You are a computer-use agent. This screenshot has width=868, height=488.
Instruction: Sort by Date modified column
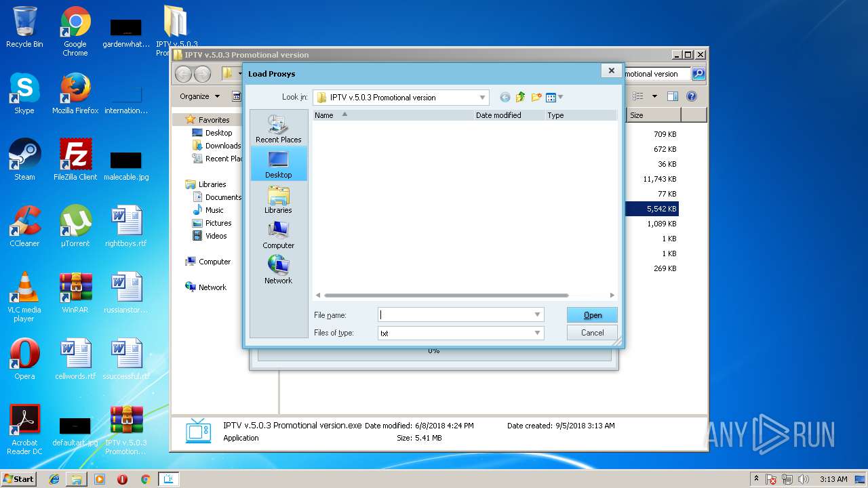509,115
